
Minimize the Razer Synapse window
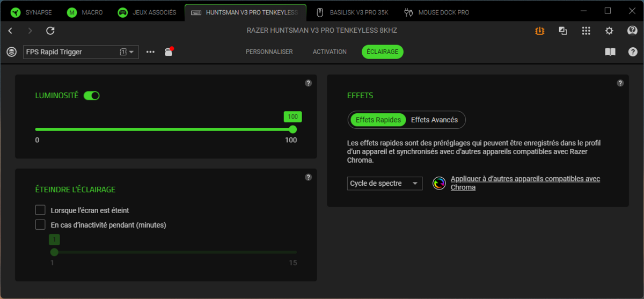pyautogui.click(x=584, y=11)
